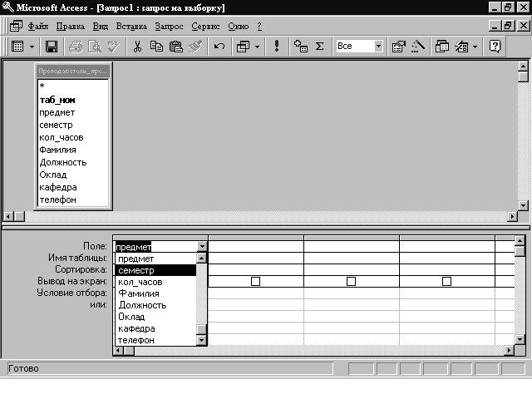Click the query window control menu icon
Viewport: 532px width, 399px height.
16,26
